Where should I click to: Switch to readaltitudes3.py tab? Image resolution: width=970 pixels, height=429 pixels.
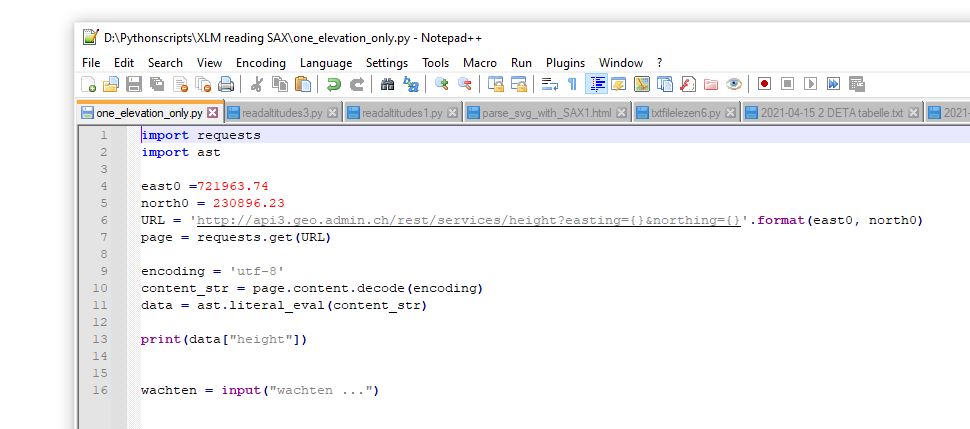(x=281, y=113)
